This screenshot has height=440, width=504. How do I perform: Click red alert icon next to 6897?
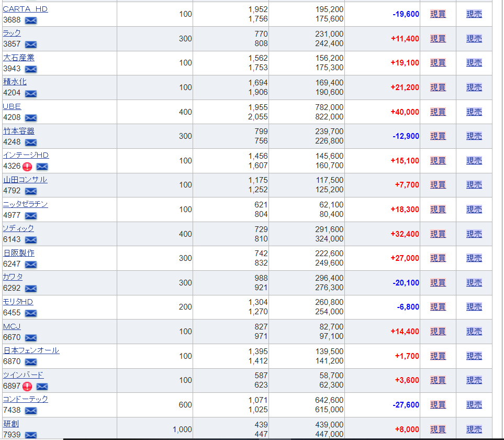(27, 386)
